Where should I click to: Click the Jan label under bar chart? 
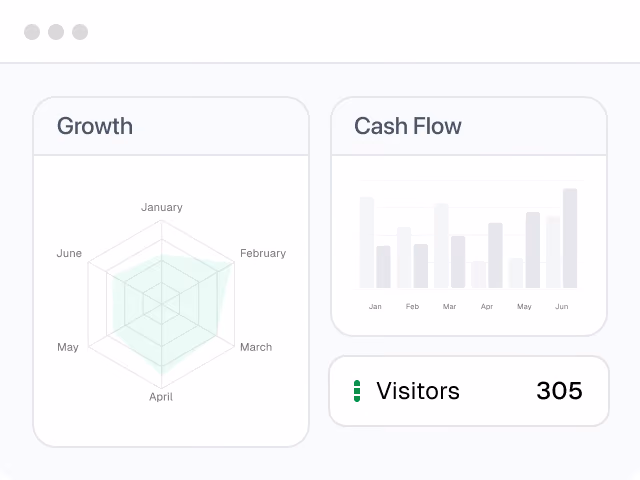375,307
